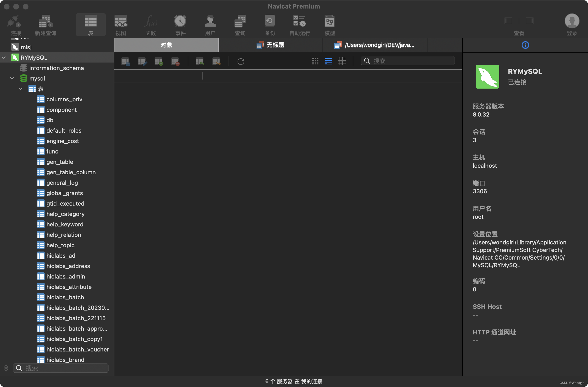
Task: Click the filter icon beside sidebar search
Action: (x=6, y=368)
